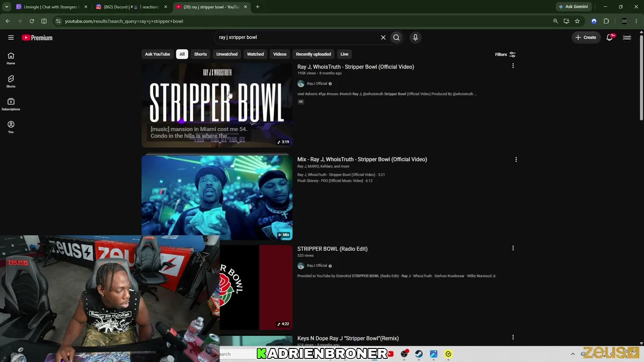Viewport: 644px width, 362px height.
Task: Open STRIPPER BOWL (Radio Edit) title
Action: (x=333, y=249)
